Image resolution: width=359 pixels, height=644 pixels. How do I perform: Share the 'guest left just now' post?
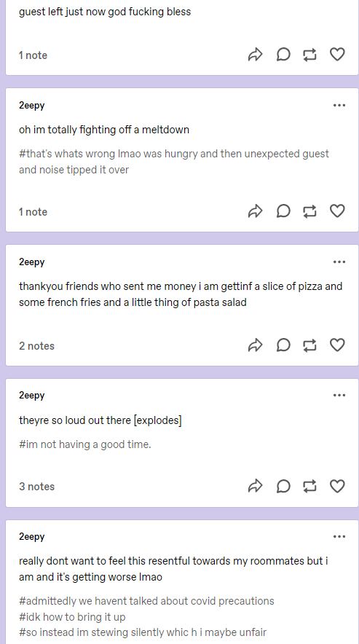(x=255, y=54)
